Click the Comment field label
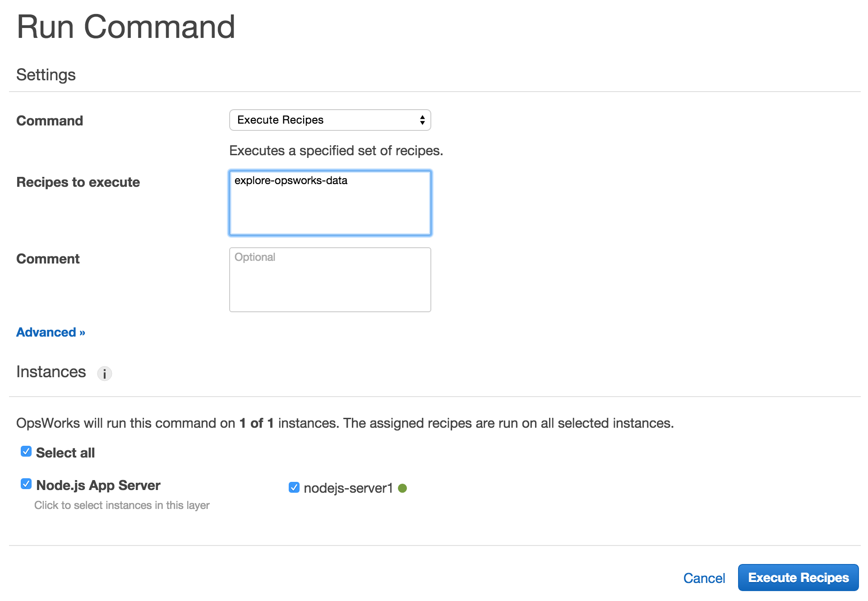Screen dimensions: 868x601 tap(48, 259)
